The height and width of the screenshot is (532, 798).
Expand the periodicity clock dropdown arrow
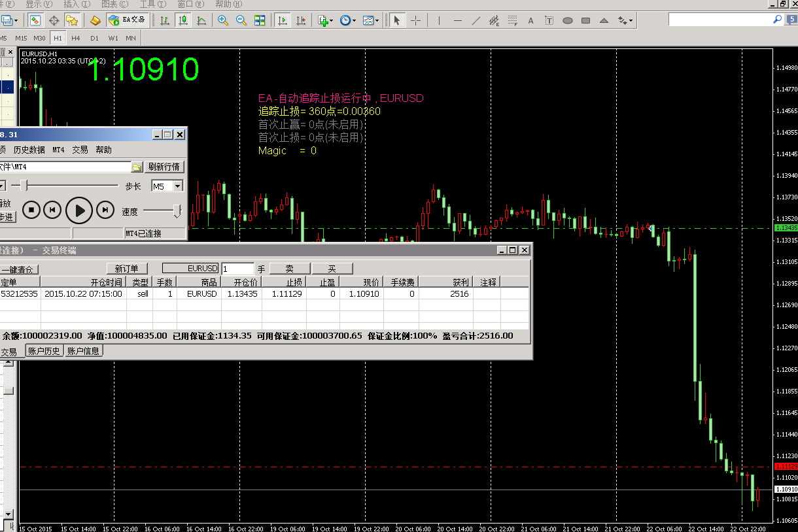pos(355,20)
